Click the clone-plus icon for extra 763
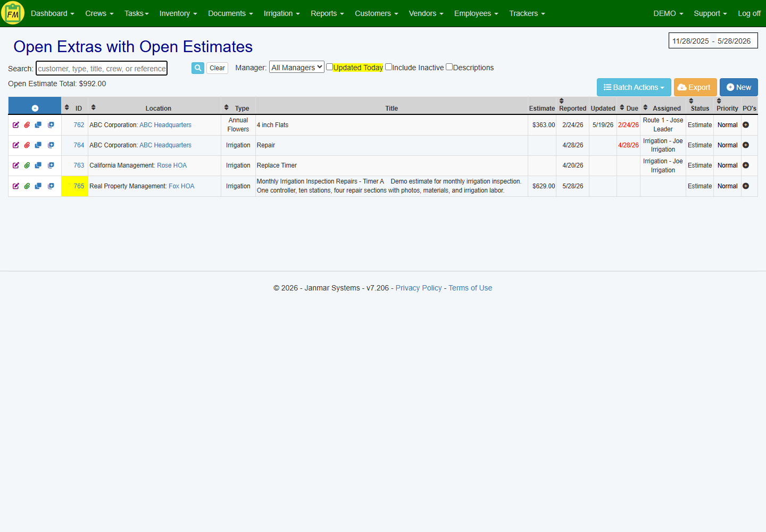 point(51,165)
